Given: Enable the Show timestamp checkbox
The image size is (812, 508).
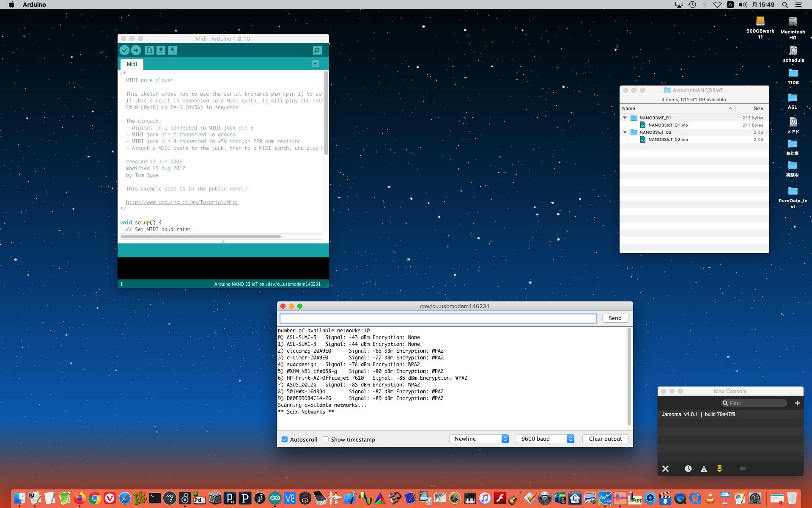Looking at the screenshot, I should point(326,439).
